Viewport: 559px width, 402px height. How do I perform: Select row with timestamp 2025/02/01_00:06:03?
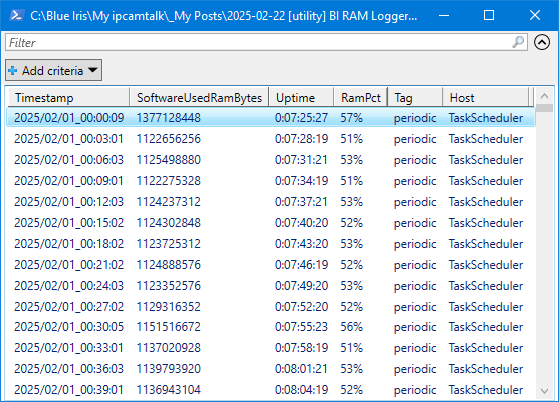tap(271, 160)
